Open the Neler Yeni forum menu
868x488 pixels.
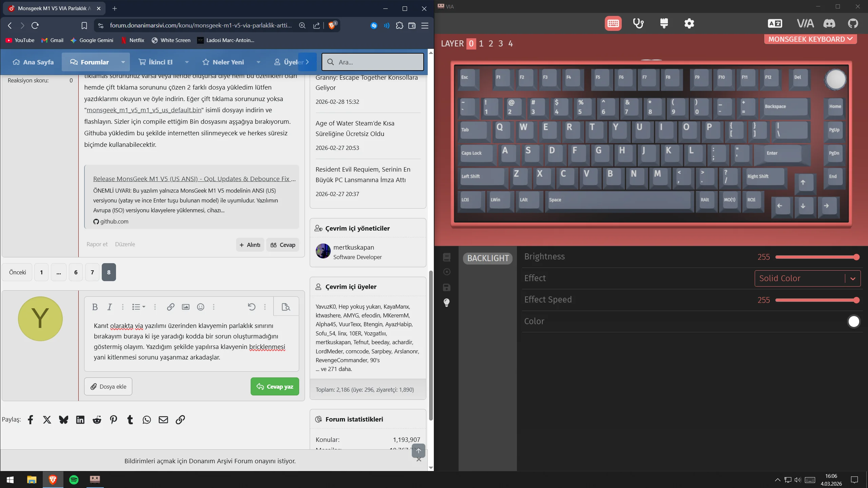[x=228, y=62]
